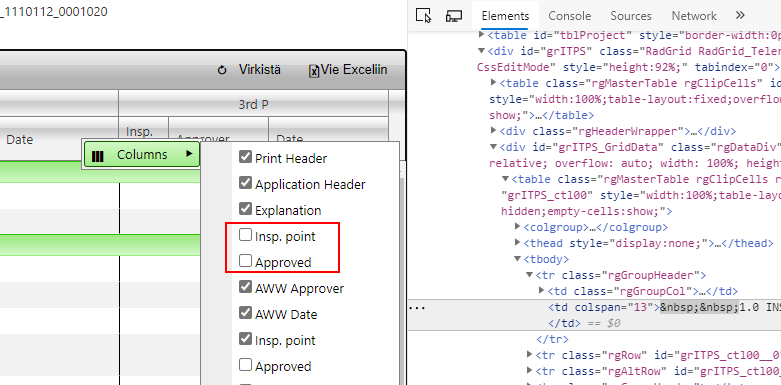The image size is (781, 385).
Task: Collapse the tbody node
Action: [518, 259]
